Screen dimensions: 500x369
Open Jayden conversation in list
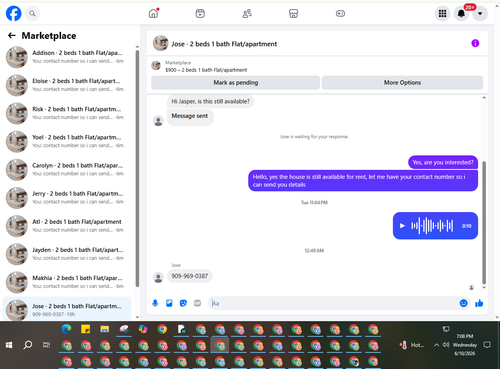coord(67,254)
